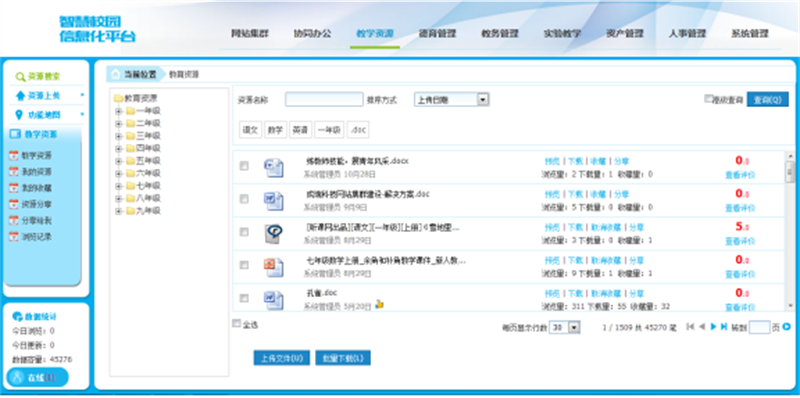The height and width of the screenshot is (398, 800).
Task: Expand the 二年级 tree node
Action: (x=119, y=123)
